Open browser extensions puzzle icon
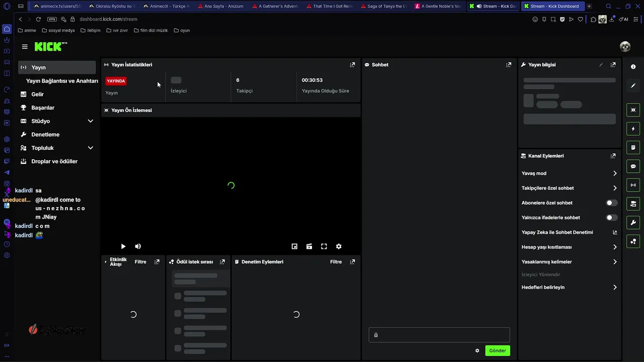644x362 pixels. pos(594,19)
